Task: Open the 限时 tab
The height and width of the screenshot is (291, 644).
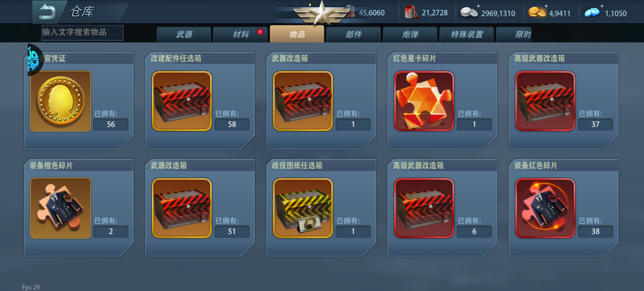Action: (514, 34)
